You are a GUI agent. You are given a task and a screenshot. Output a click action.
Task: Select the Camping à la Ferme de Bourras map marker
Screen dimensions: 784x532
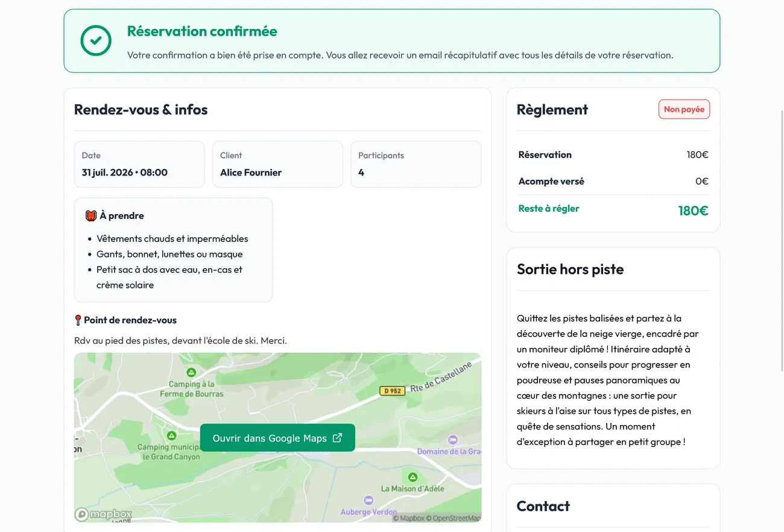pyautogui.click(x=191, y=372)
